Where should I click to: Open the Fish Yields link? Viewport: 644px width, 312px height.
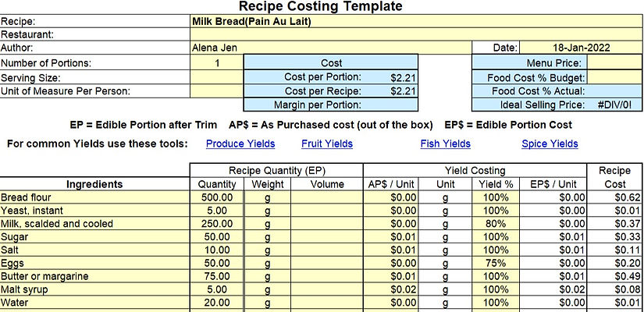(445, 144)
